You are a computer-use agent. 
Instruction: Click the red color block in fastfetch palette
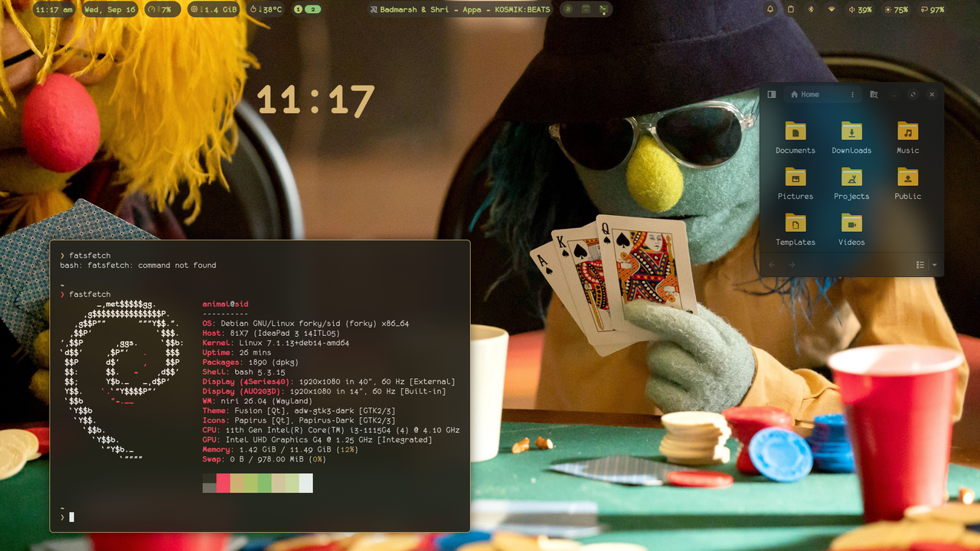[224, 483]
